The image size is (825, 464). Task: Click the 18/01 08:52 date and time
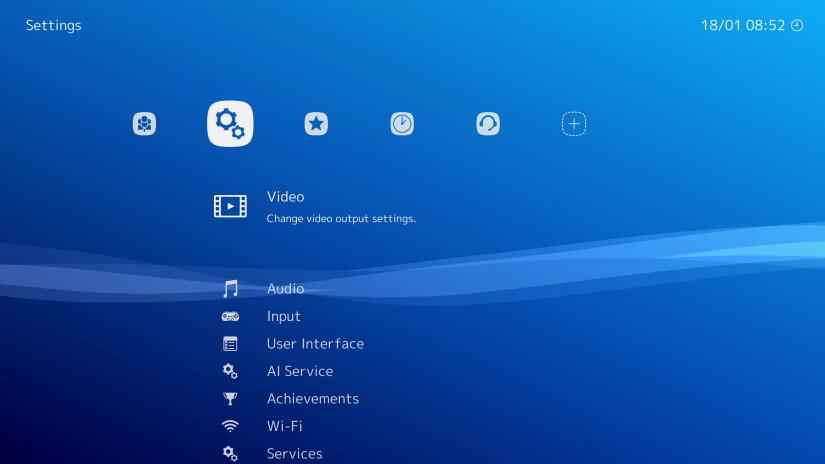[743, 25]
